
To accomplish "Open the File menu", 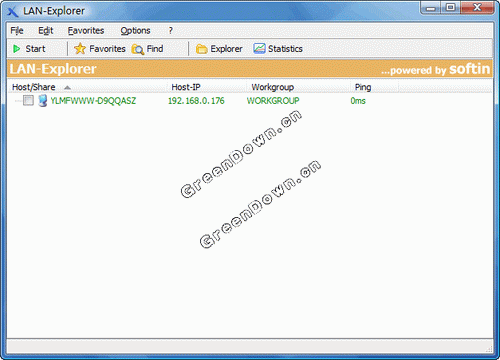I will click(17, 31).
